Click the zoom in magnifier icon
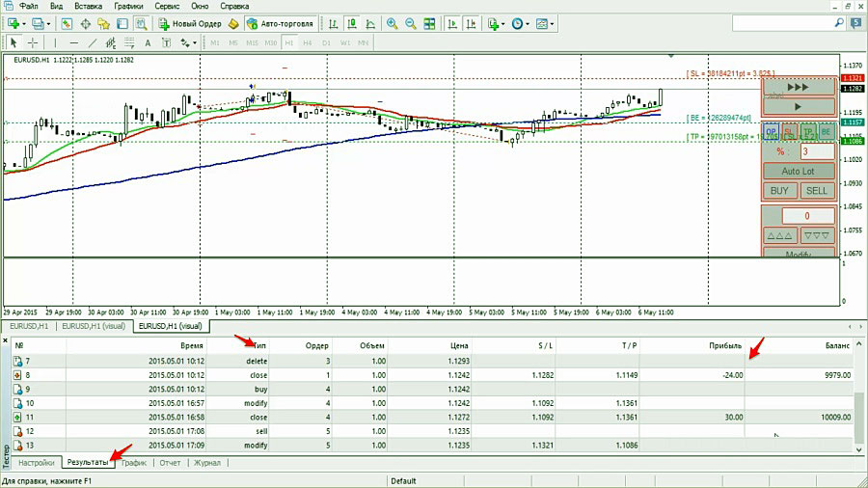 pos(393,23)
